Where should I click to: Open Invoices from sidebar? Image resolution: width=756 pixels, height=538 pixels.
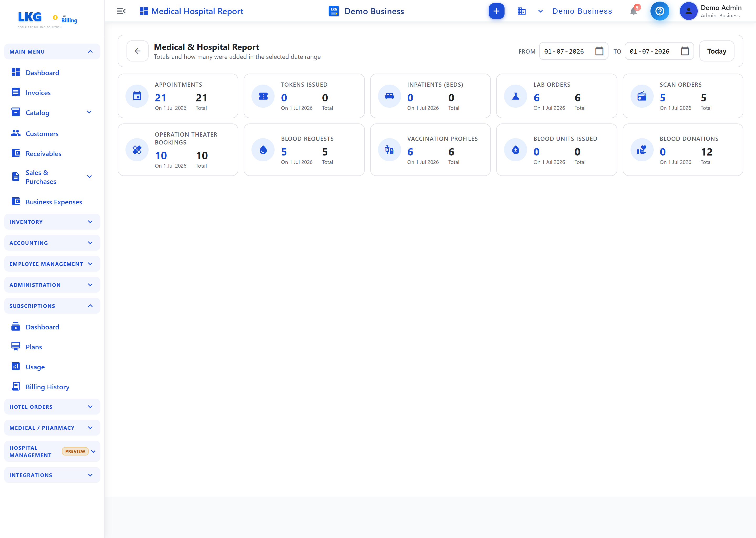(x=38, y=93)
